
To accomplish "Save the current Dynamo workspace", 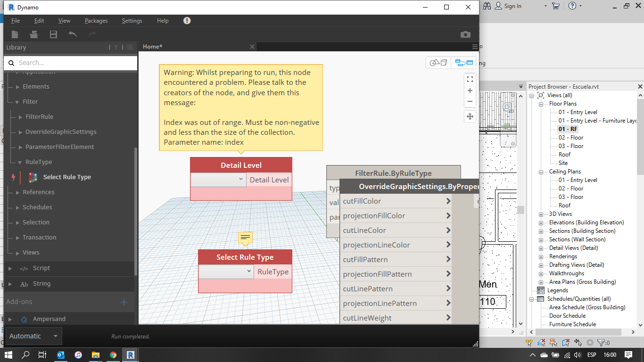I will click(53, 34).
